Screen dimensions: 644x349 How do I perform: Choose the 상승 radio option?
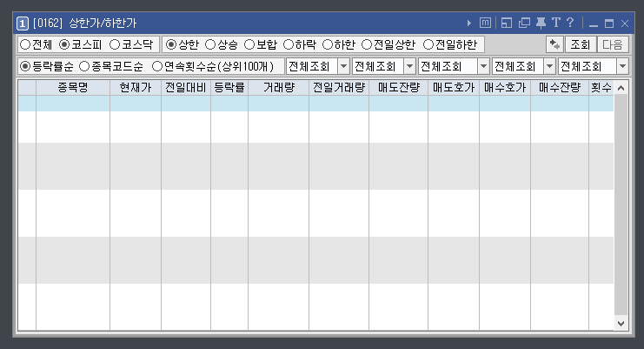[222, 44]
